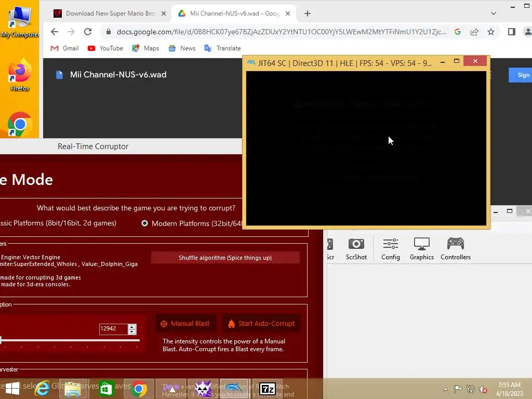
Task: Click the muted volume tray icon
Action: click(x=483, y=389)
